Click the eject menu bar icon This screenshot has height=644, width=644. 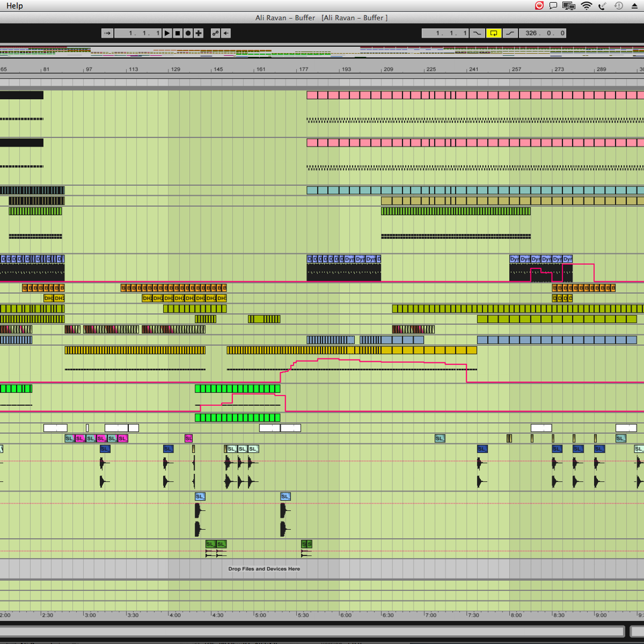pyautogui.click(x=635, y=6)
